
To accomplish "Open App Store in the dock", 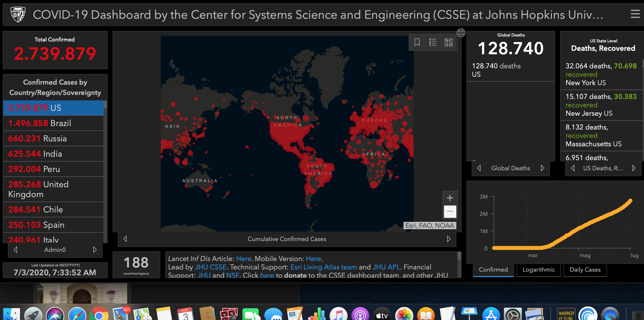I will 491,314.
